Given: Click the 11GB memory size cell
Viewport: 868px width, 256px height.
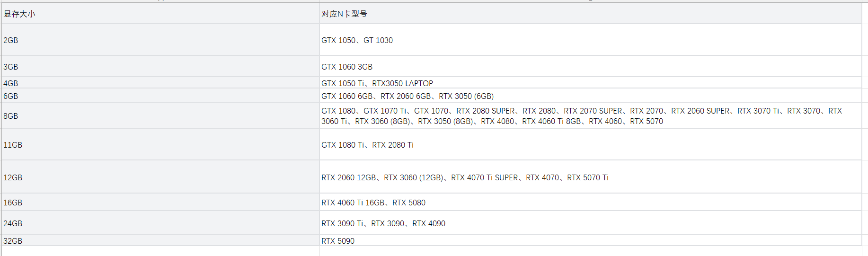Looking at the screenshot, I should pos(160,144).
